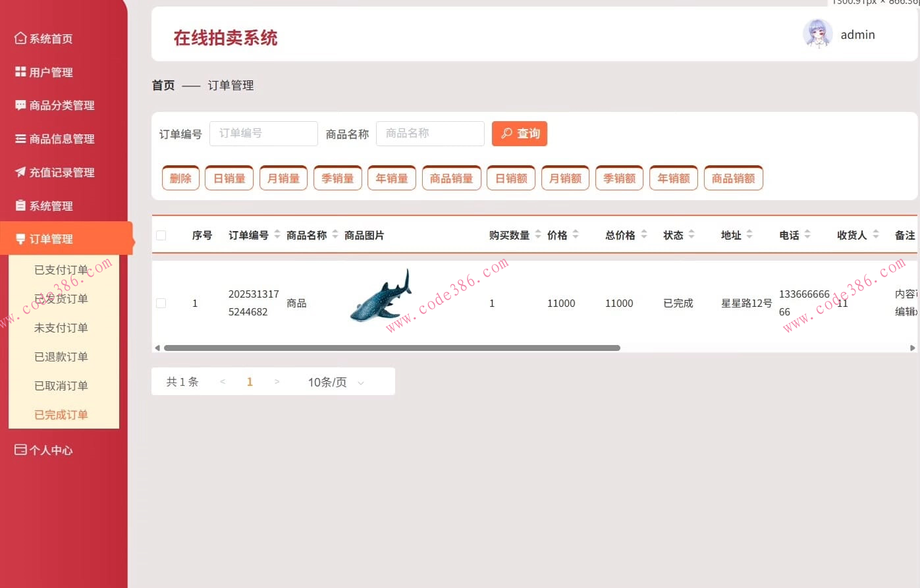Click the 首页 breadcrumb link

coord(163,85)
